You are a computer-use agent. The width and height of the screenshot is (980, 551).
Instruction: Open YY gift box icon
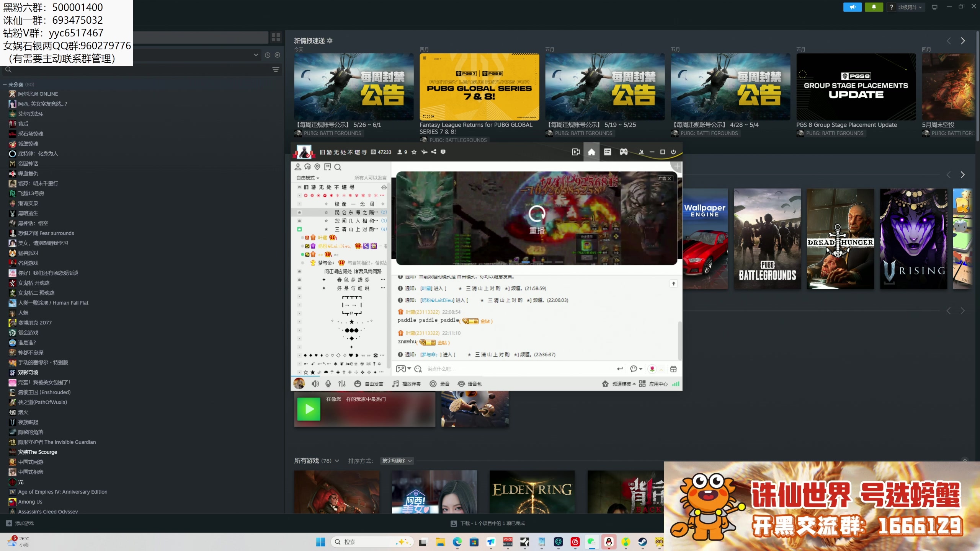tap(673, 369)
